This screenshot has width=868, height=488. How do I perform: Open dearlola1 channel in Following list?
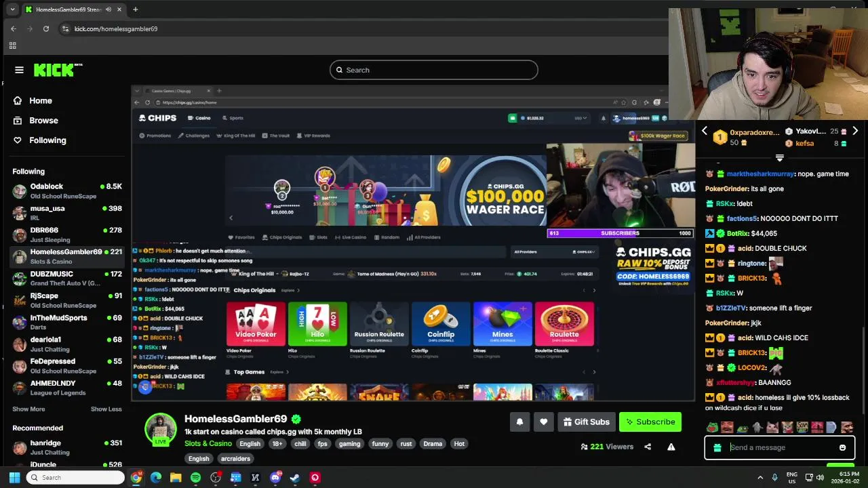pos(66,344)
